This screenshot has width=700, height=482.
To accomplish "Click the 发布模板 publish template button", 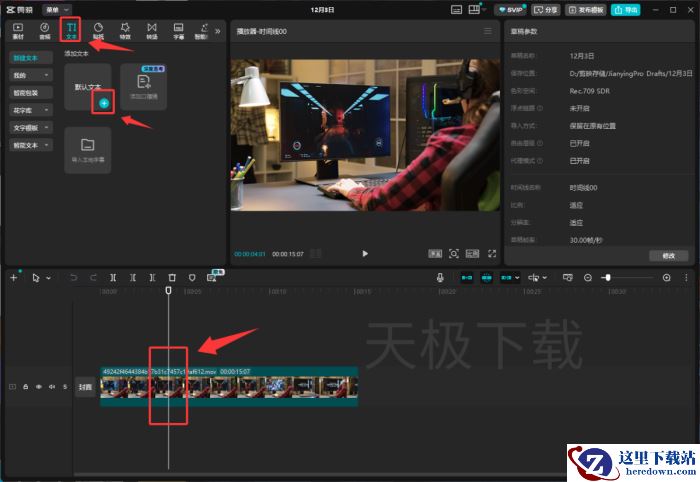I will [586, 10].
